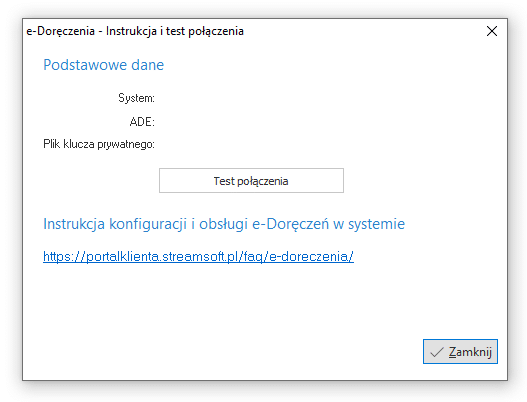
Task: Click the word dane in Podstawowe dane
Action: tap(148, 65)
